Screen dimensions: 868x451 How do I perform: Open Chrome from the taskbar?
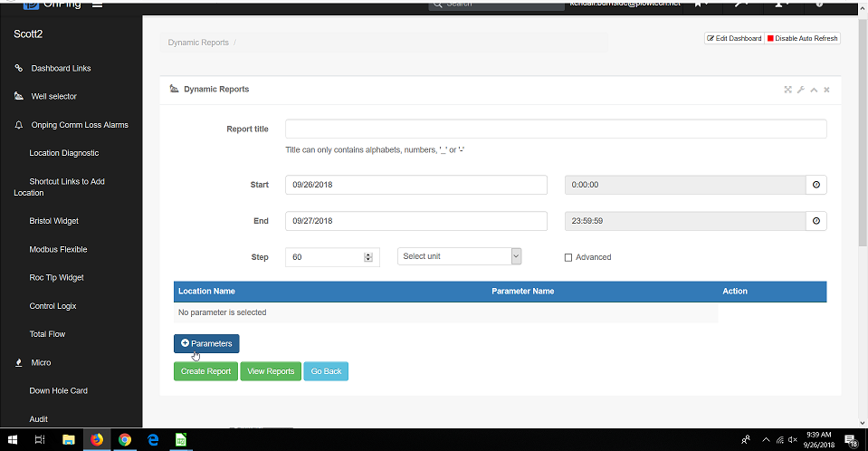coord(125,440)
